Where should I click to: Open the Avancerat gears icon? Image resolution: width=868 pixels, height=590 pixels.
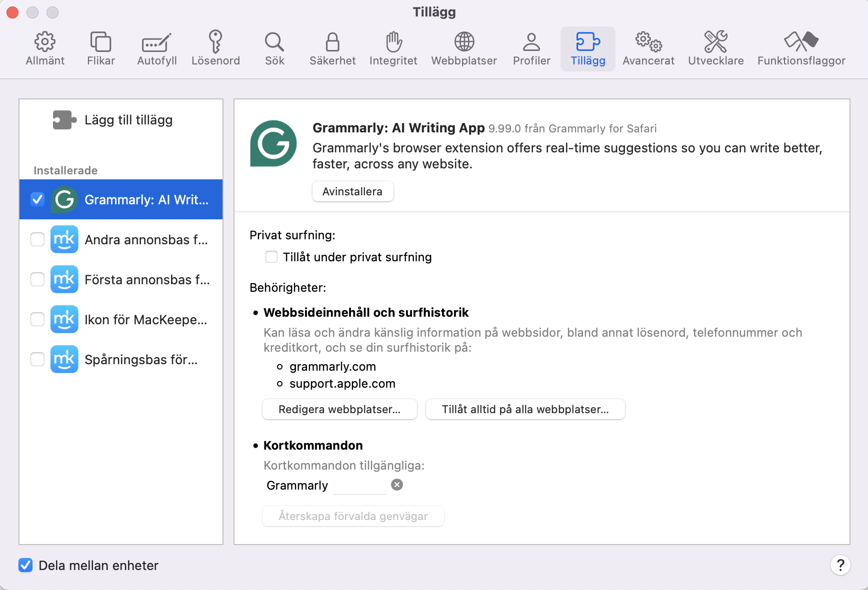(648, 42)
